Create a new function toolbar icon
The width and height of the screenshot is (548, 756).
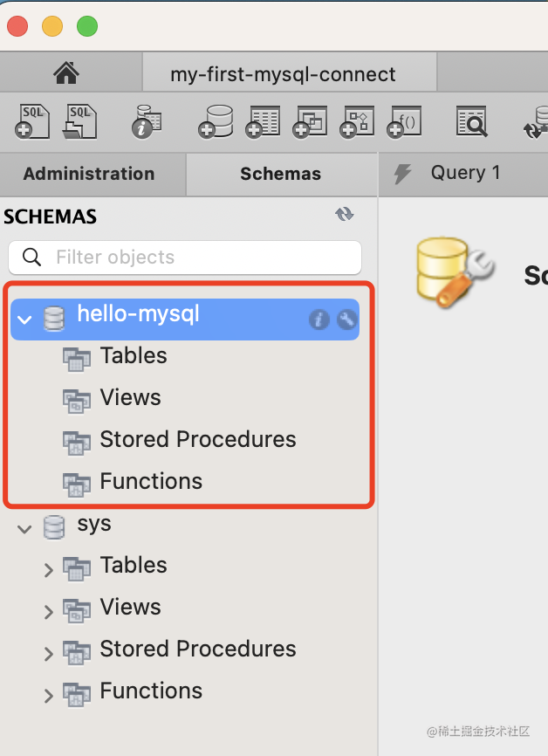[x=404, y=121]
